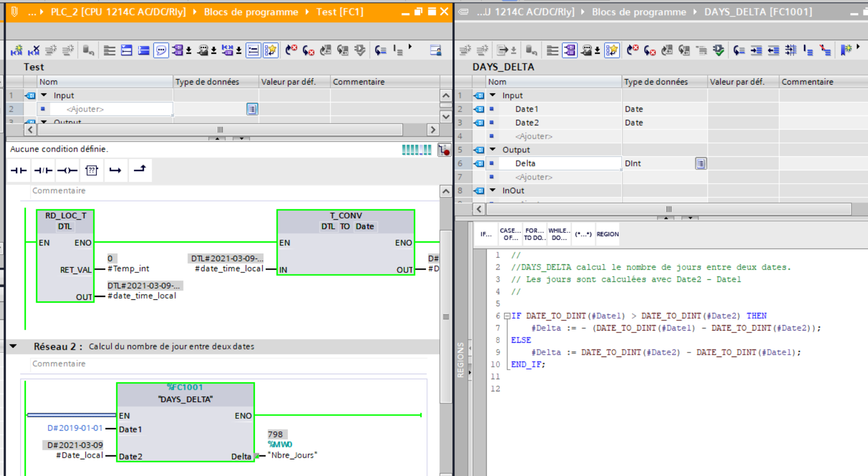The width and height of the screenshot is (868, 476).
Task: Insert a normally closed contact
Action: coord(43,170)
